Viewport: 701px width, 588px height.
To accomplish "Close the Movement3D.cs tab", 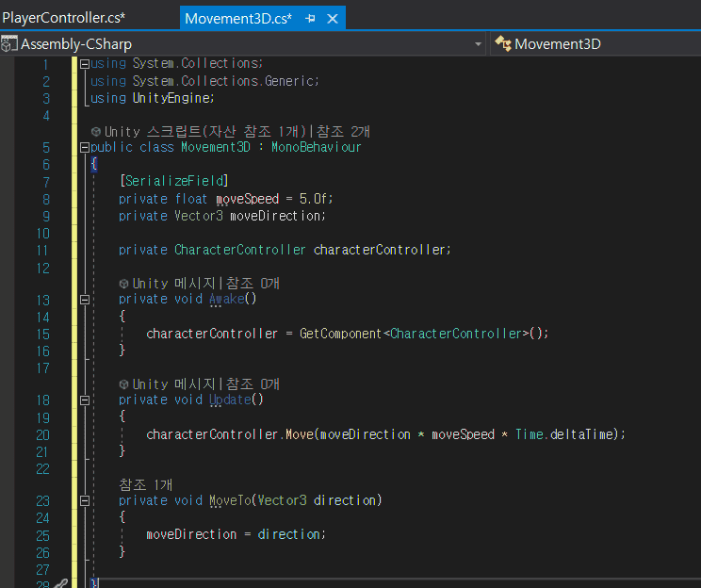I will pos(332,19).
